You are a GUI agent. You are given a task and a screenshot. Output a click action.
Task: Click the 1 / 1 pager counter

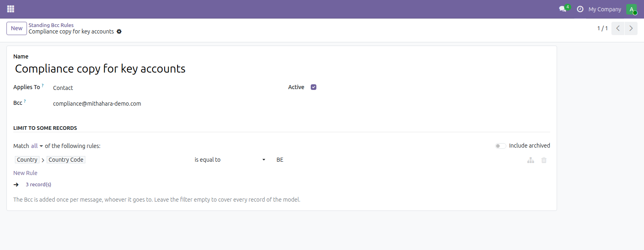pos(603,28)
